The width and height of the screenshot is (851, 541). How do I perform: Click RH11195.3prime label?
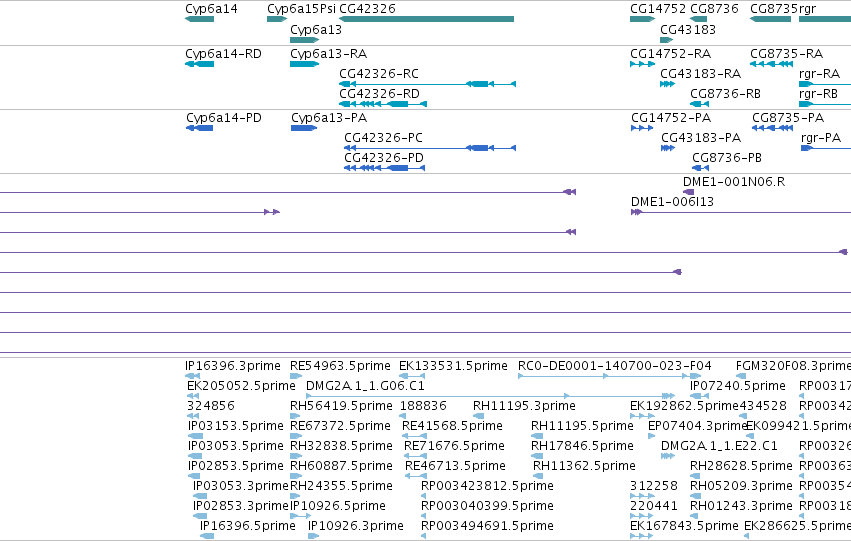pyautogui.click(x=524, y=406)
